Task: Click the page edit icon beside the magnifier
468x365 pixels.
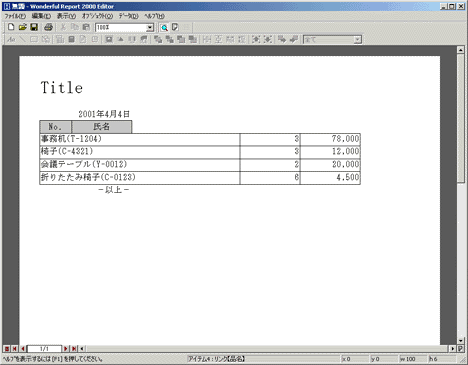Action: tap(175, 27)
